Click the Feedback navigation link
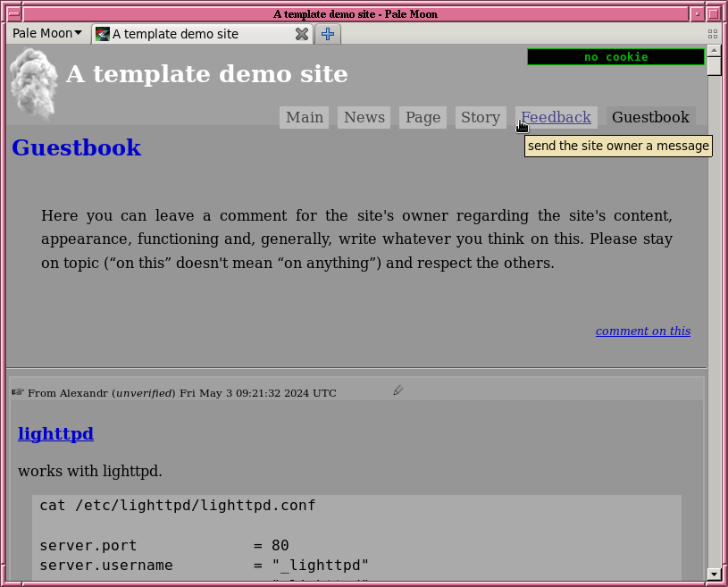728x587 pixels. 556,118
